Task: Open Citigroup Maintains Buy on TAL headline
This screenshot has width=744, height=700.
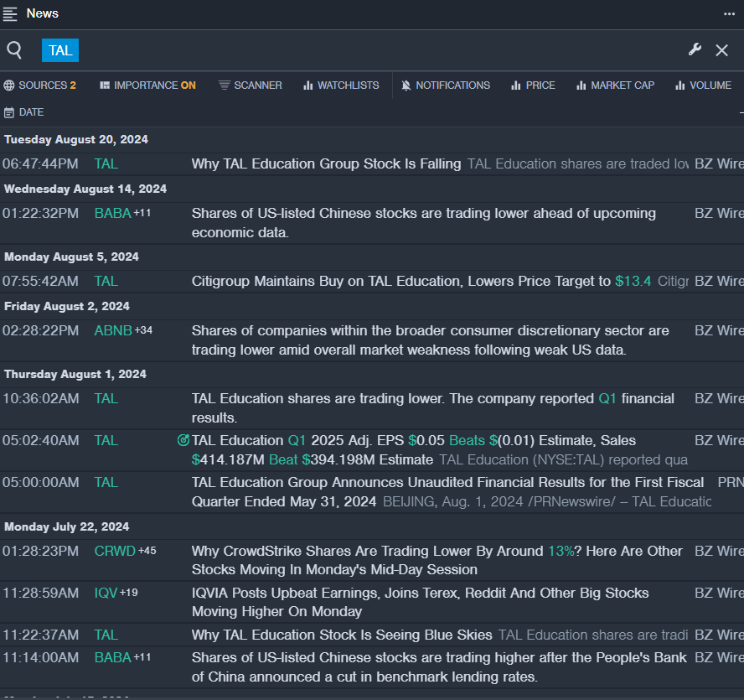Action: [x=400, y=282]
